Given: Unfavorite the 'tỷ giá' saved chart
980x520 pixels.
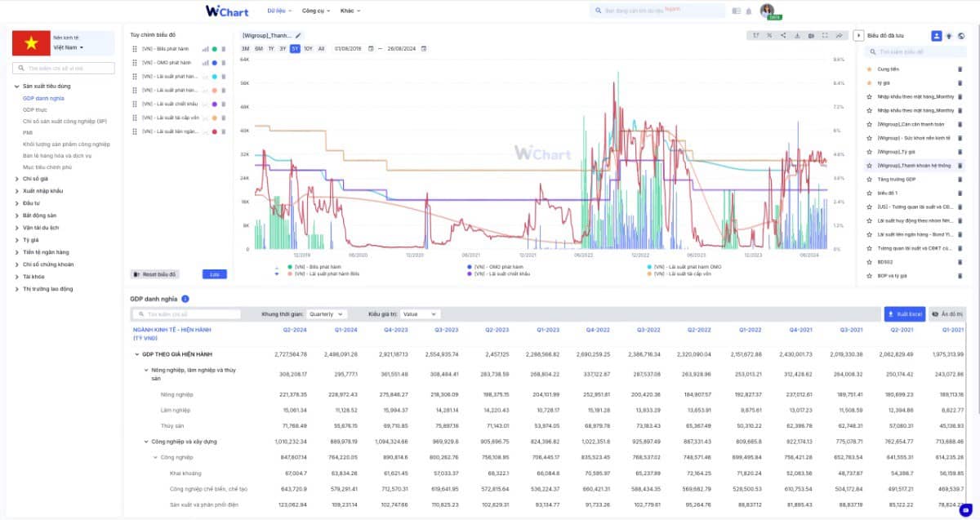Looking at the screenshot, I should click(x=871, y=82).
